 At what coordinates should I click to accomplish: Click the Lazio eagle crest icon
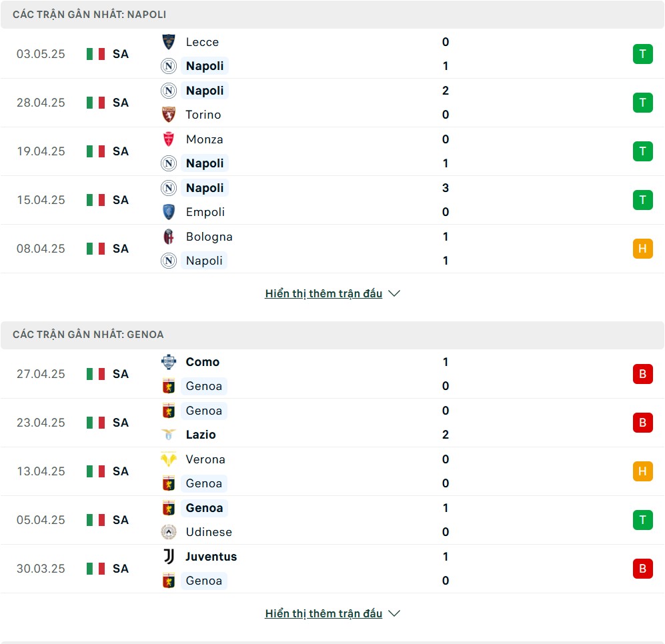[x=169, y=435]
